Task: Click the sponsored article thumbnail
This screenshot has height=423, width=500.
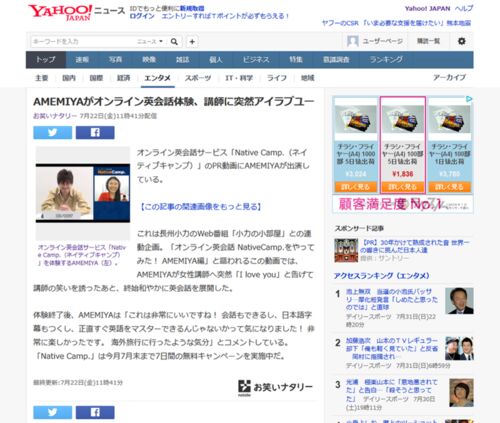Action: pyautogui.click(x=346, y=250)
